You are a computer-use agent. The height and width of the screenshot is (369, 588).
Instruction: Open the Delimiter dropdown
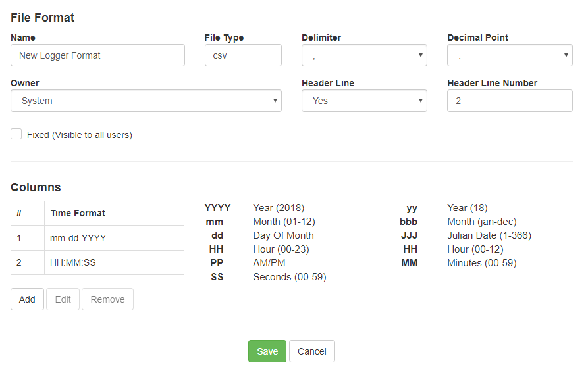point(364,55)
